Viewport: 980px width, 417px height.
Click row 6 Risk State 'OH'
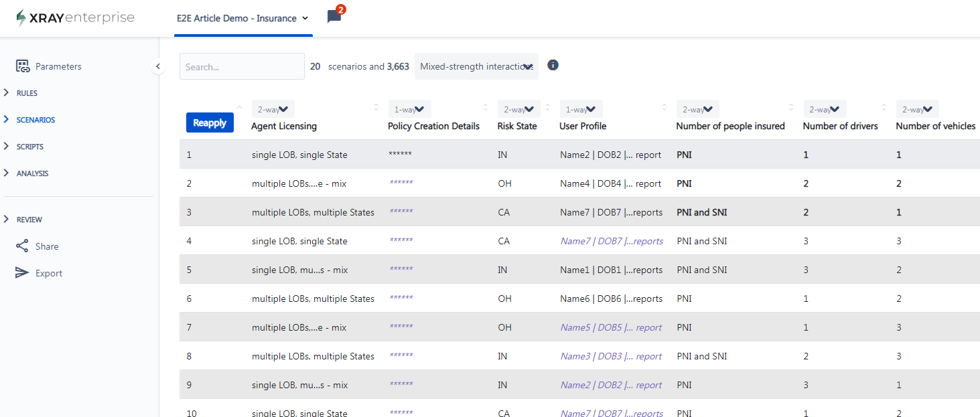[x=504, y=299]
